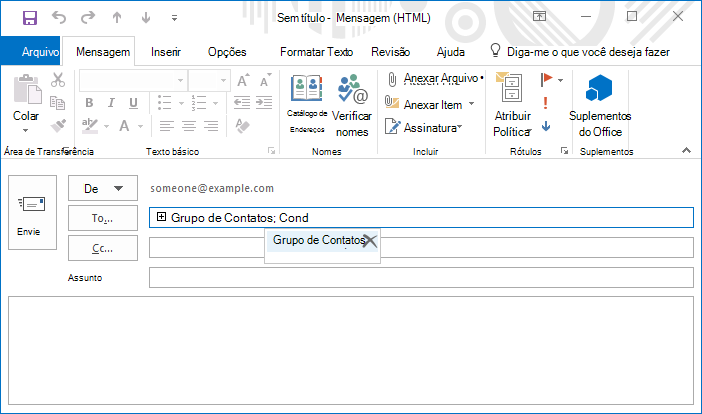702x414 pixels.
Task: Open the font name combo box
Action: (x=133, y=81)
